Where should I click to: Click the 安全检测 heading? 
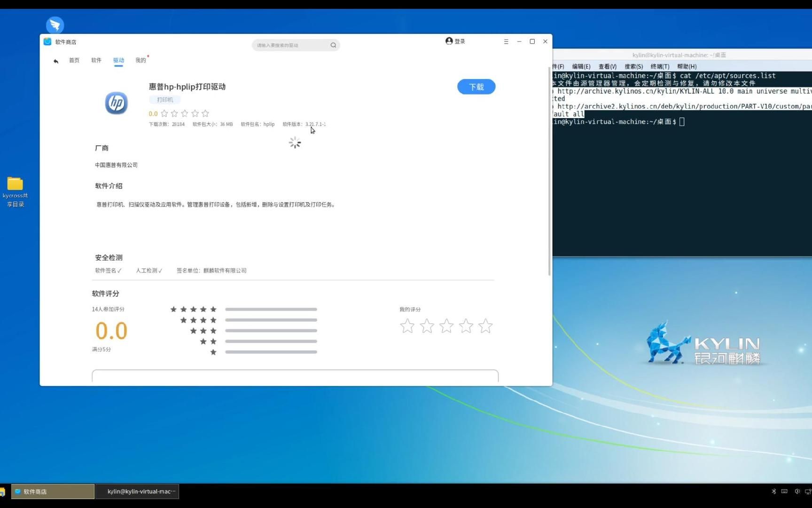click(x=109, y=258)
